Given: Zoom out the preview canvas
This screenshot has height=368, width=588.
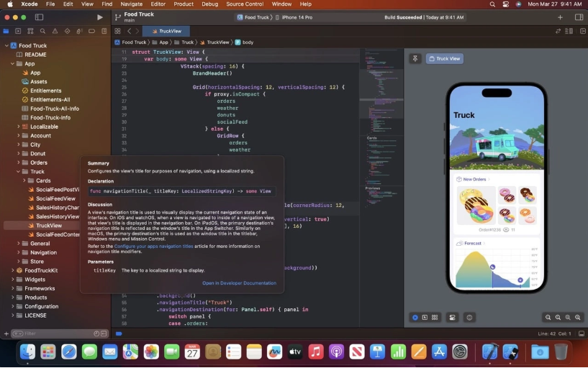Looking at the screenshot, I should tap(548, 318).
